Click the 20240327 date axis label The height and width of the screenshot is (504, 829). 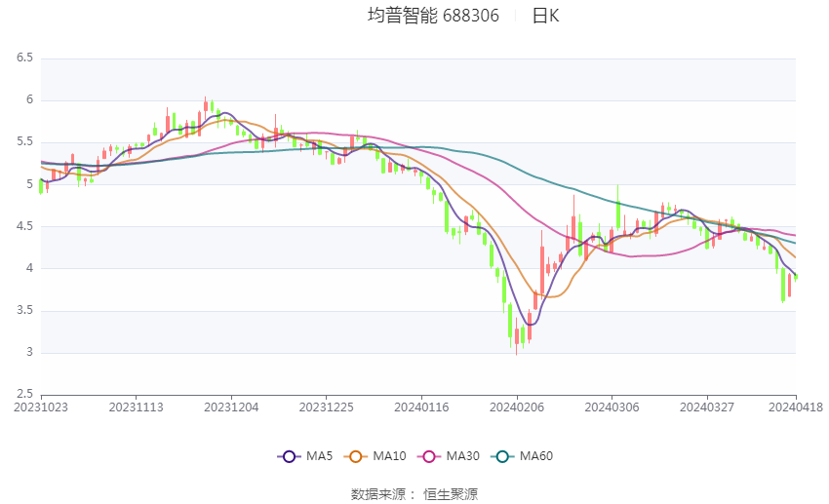coord(707,407)
